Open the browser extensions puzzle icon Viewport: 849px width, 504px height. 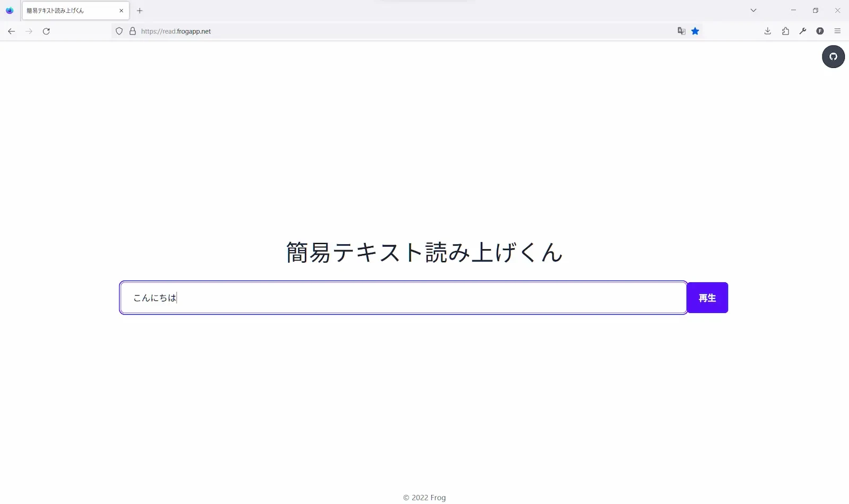click(x=785, y=31)
